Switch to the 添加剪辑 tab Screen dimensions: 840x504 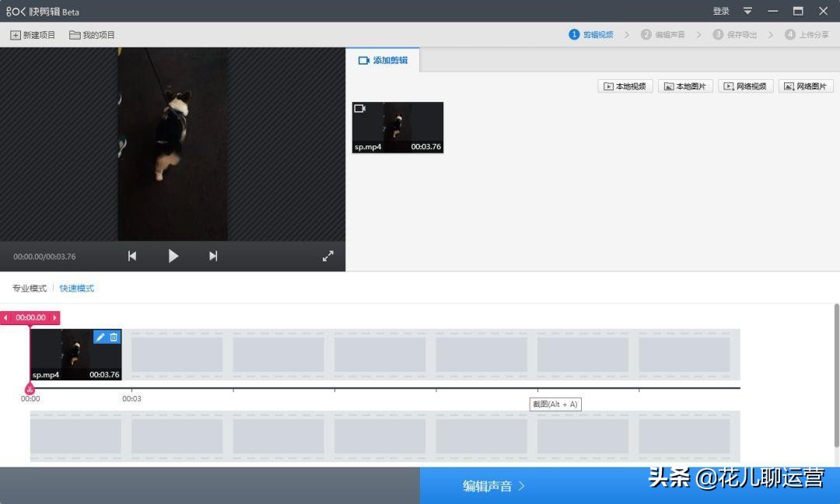(383, 59)
